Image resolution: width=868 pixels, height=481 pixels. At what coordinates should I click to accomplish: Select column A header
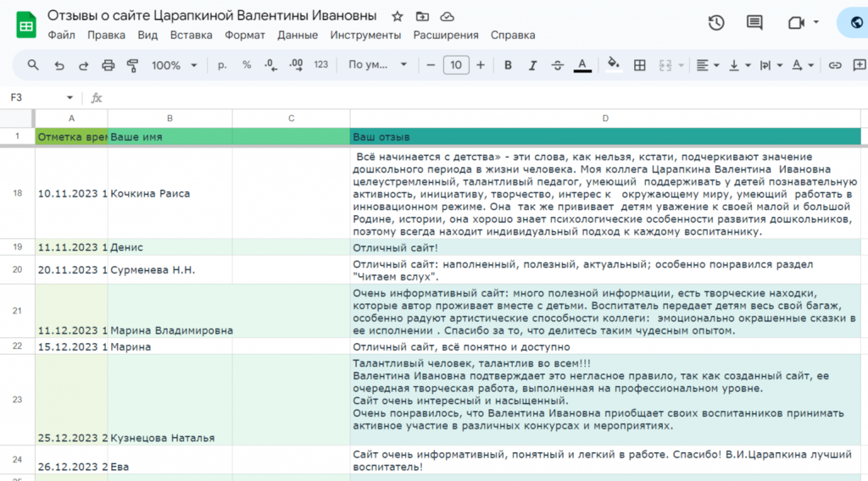click(x=71, y=119)
